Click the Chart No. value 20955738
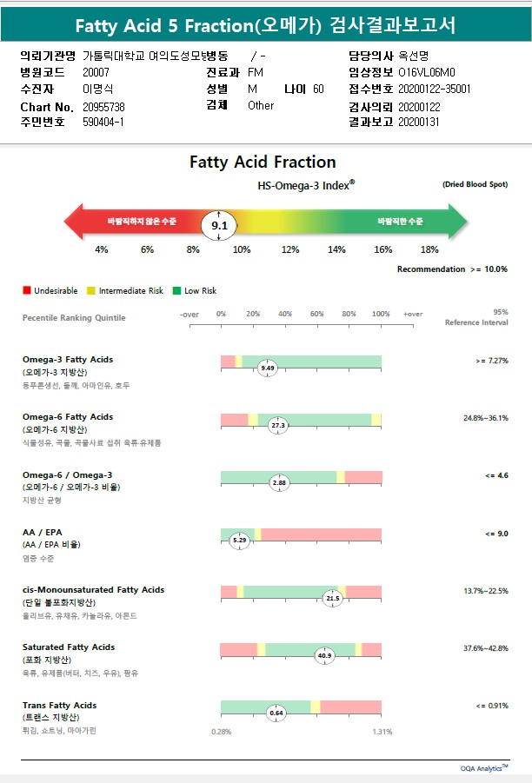 tap(103, 106)
